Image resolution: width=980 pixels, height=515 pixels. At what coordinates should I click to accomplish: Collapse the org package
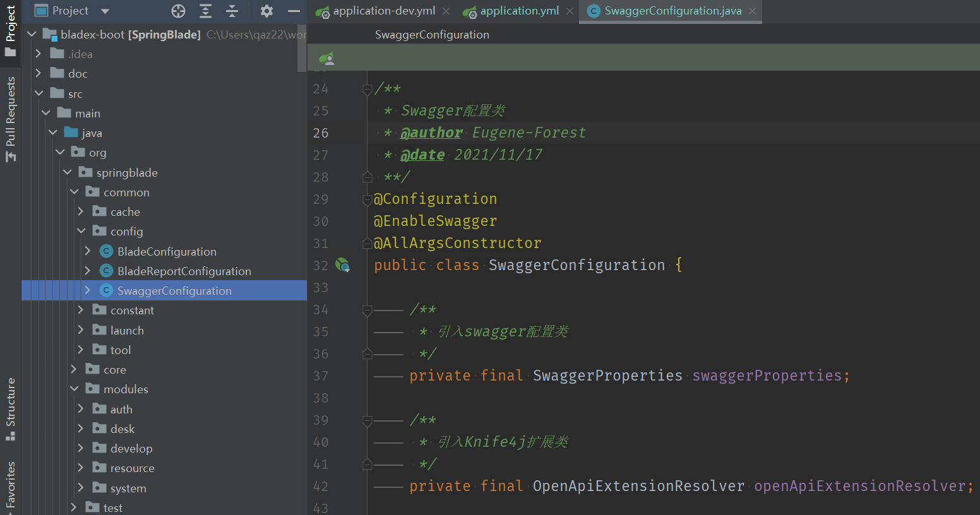click(x=60, y=152)
